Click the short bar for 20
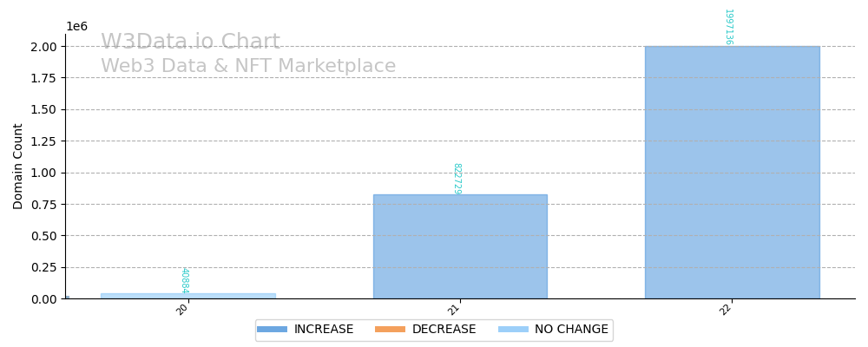The width and height of the screenshot is (868, 347). point(187,296)
